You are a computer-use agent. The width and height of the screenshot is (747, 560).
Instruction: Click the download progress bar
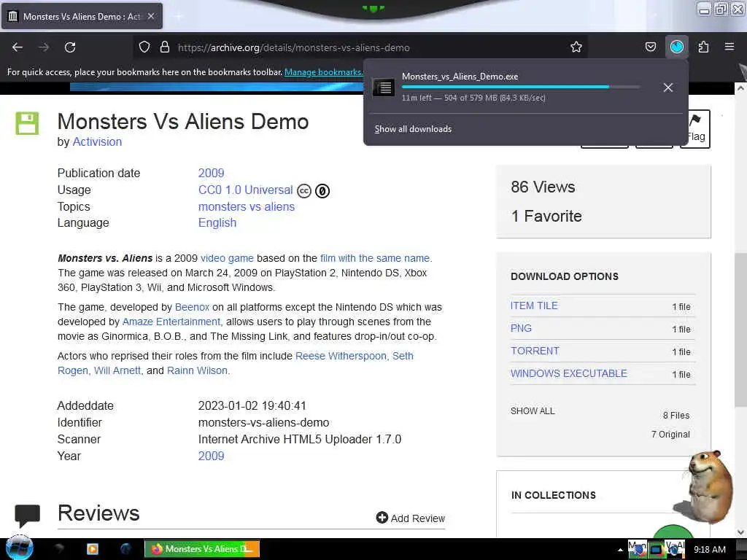520,87
